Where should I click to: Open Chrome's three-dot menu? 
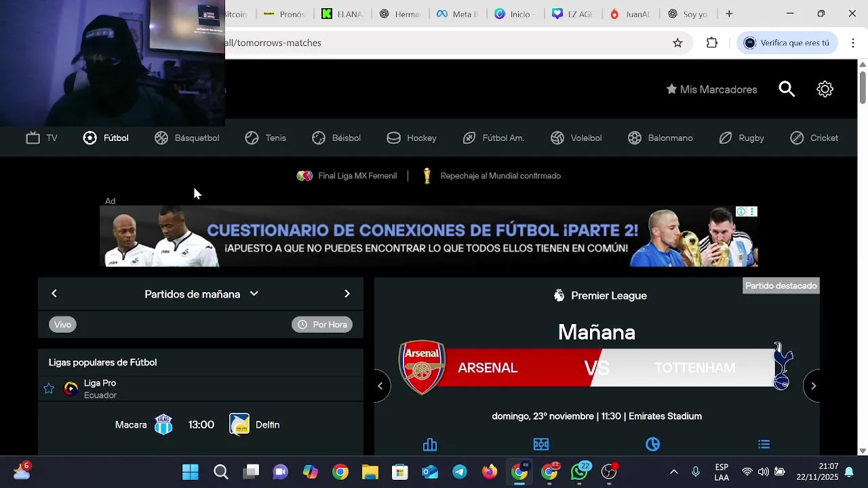coord(853,43)
